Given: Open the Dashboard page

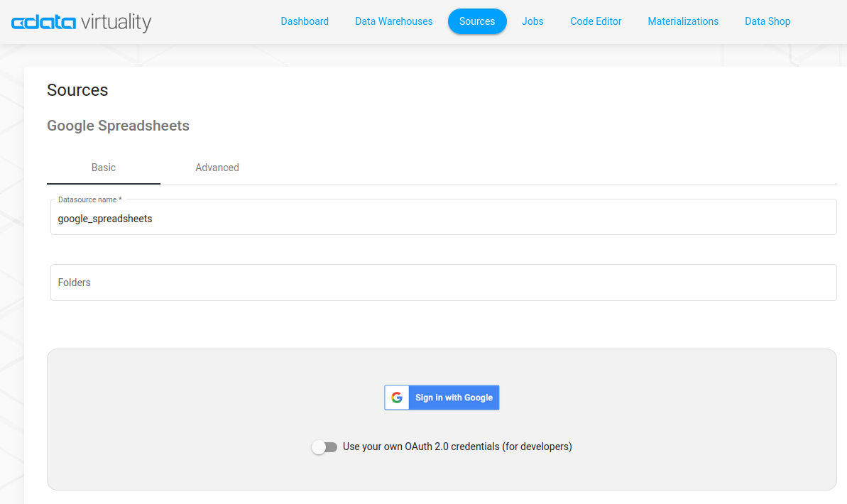Looking at the screenshot, I should (x=305, y=21).
